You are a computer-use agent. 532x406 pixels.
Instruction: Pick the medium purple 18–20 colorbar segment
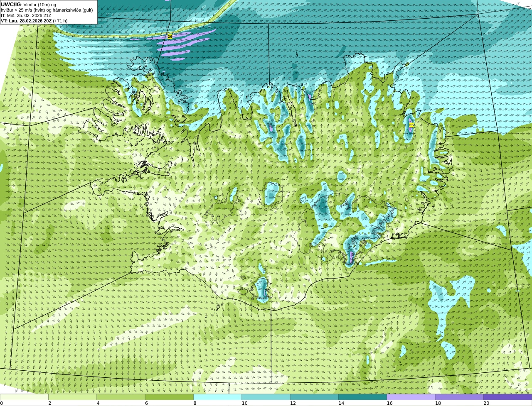pos(459,397)
